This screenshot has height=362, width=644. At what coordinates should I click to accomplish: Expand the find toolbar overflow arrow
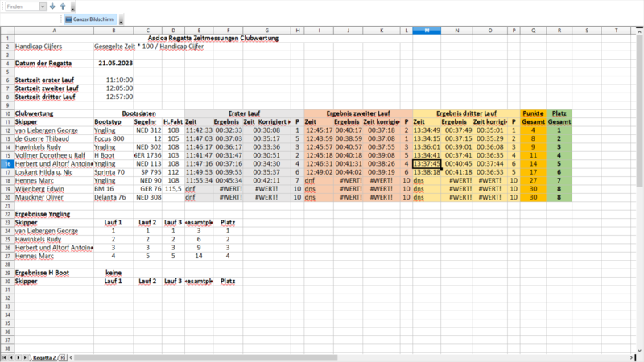(x=72, y=7)
